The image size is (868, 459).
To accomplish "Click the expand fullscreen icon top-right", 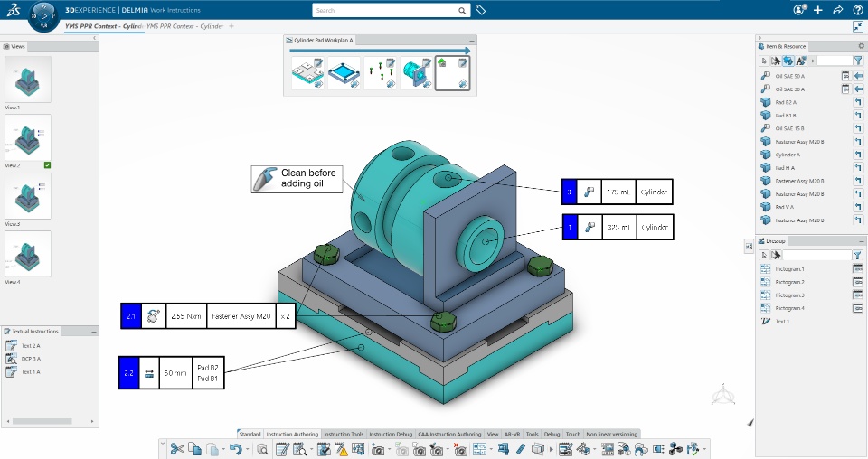I will click(x=858, y=26).
